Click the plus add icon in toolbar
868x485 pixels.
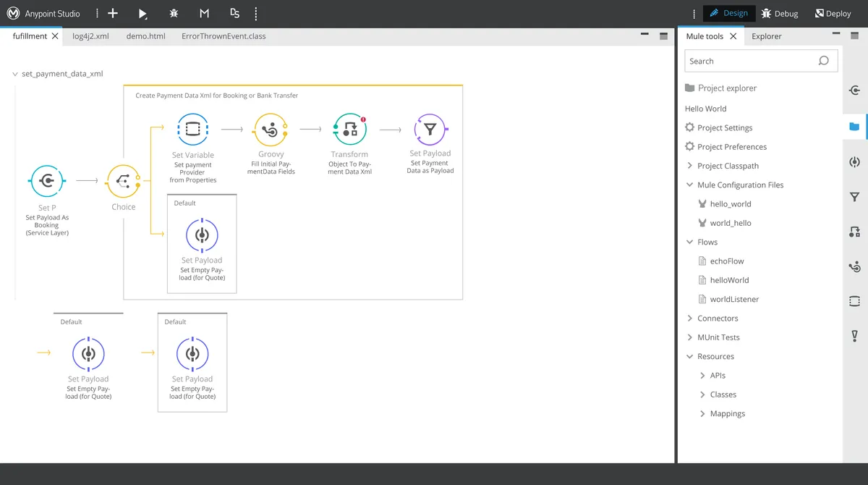pos(113,14)
